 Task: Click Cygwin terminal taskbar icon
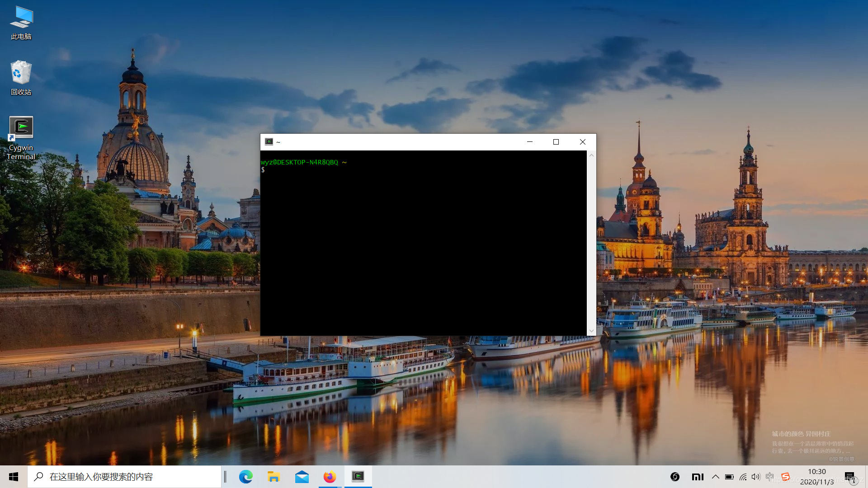(358, 477)
